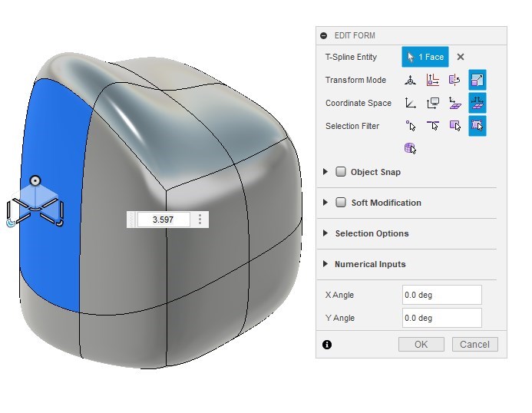532x413 pixels.
Task: Collapse the Edit Form panel header
Action: [x=324, y=35]
